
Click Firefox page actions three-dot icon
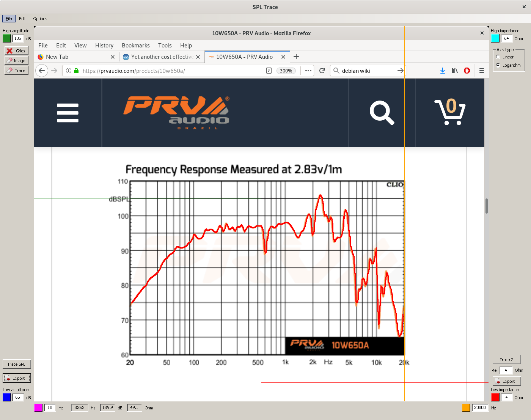(x=308, y=71)
